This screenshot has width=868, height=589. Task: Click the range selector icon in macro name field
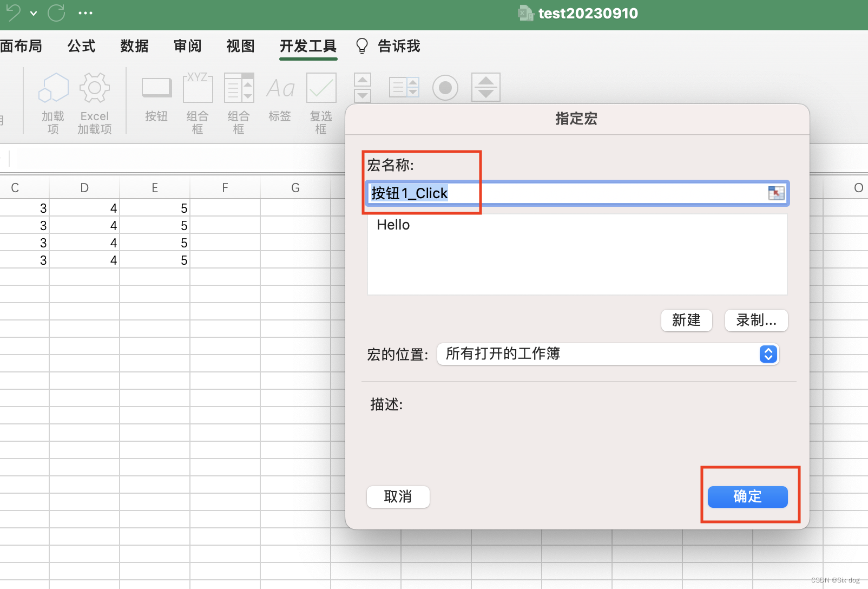777,193
